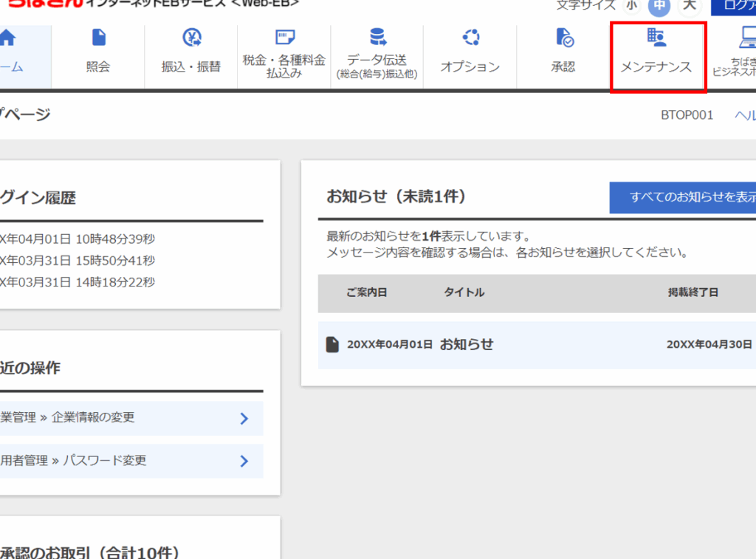This screenshot has width=756, height=559.
Task: Click the notice document icon in row
Action: [333, 344]
